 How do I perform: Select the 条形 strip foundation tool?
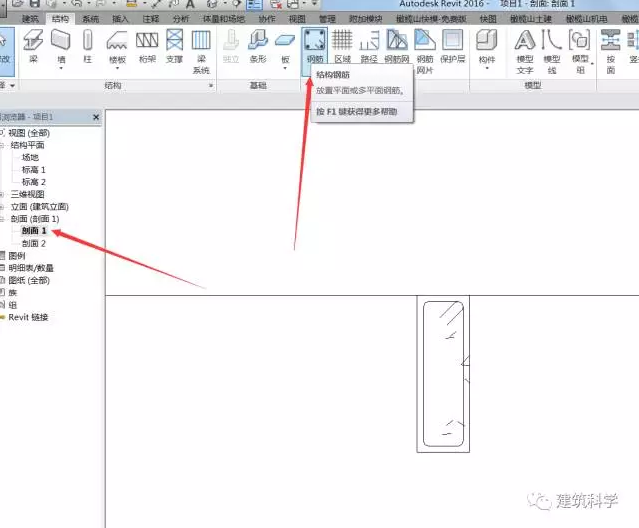(258, 46)
